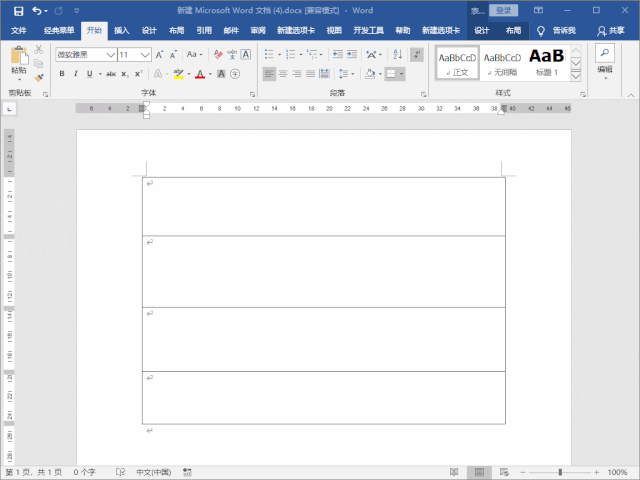
Task: Apply subscript formatting
Action: tap(125, 74)
